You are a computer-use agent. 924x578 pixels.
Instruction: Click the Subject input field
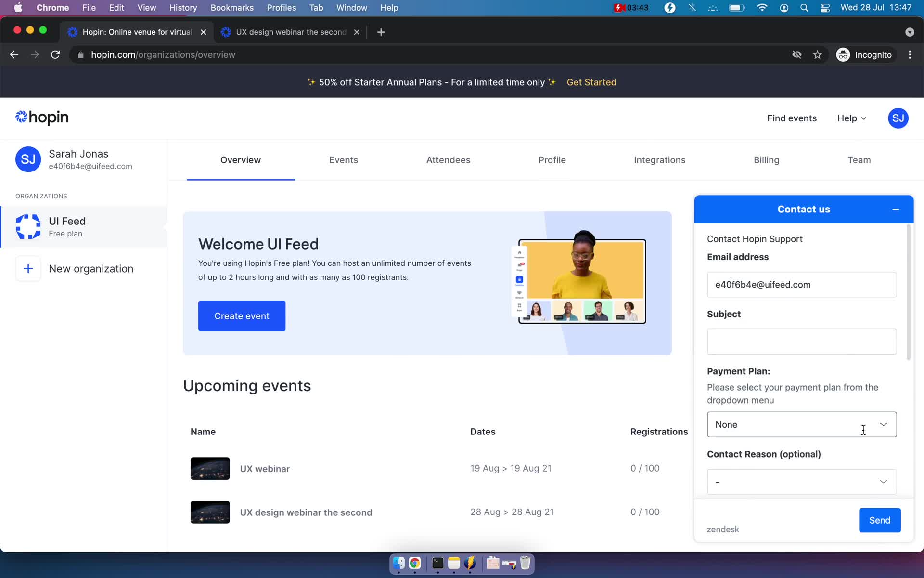click(801, 342)
